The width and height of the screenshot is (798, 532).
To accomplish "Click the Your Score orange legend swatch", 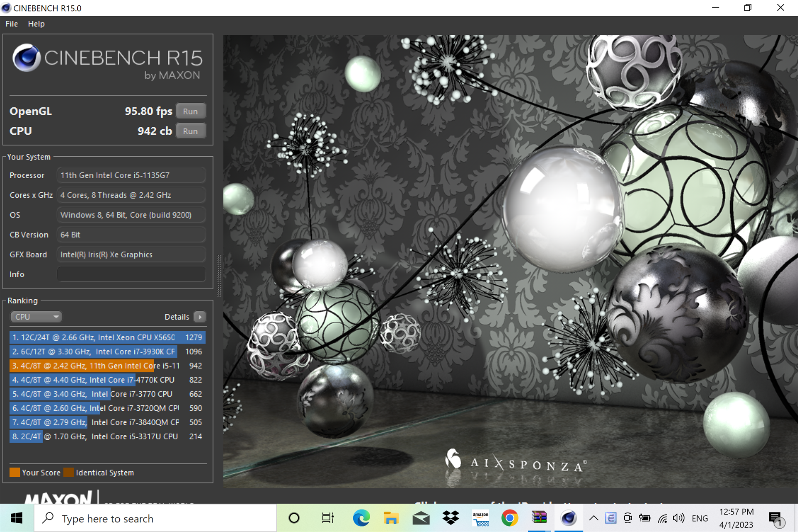I will pos(15,473).
